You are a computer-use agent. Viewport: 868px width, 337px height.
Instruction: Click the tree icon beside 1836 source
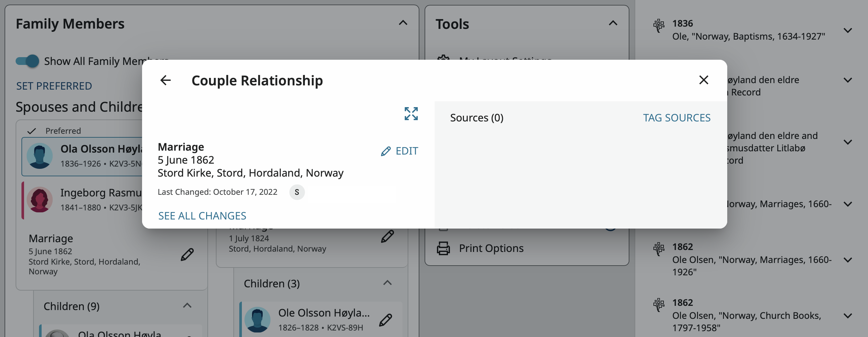(x=659, y=26)
